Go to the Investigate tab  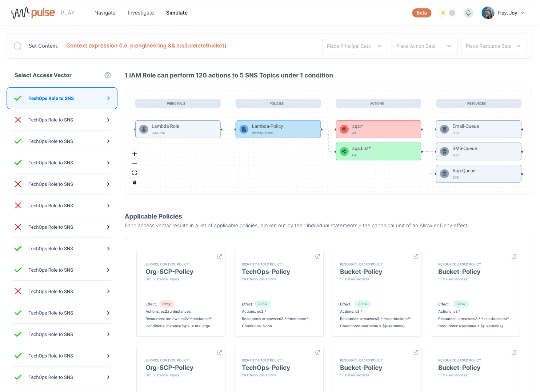point(141,13)
